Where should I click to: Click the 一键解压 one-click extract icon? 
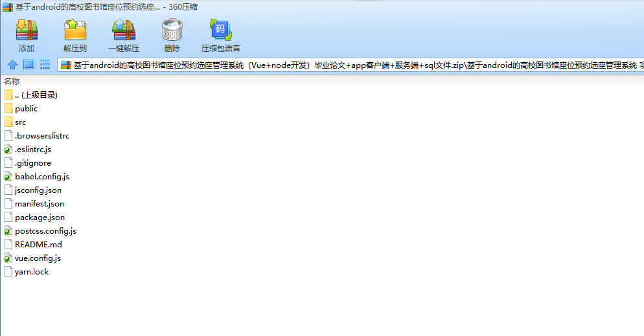pos(124,30)
